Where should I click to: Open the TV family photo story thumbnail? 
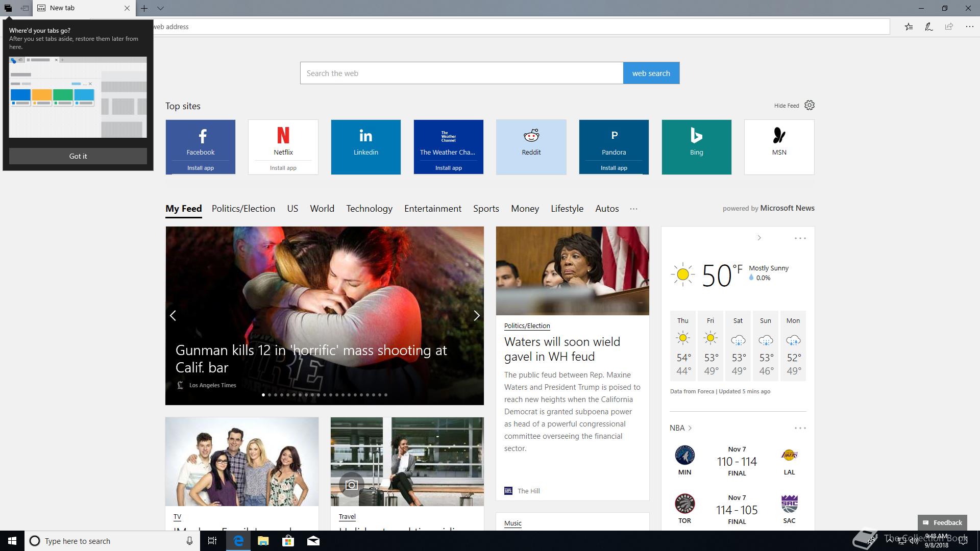tap(242, 462)
